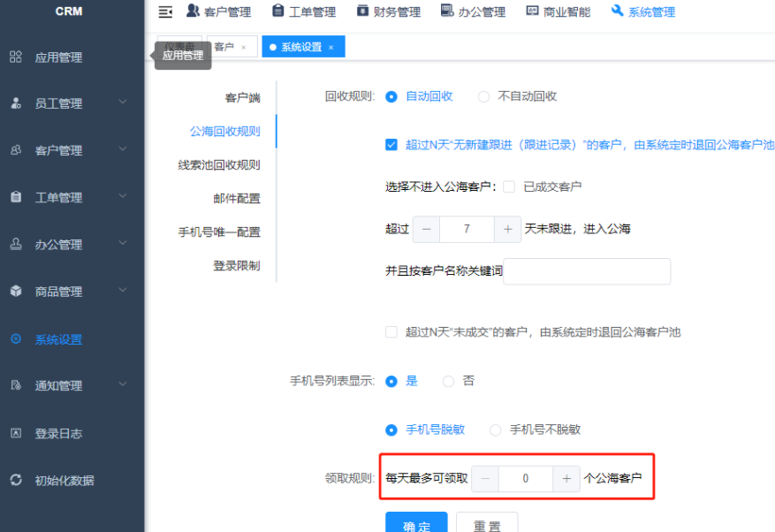The height and width of the screenshot is (532, 775).
Task: Select 手机号不脱敏 option
Action: pos(495,429)
